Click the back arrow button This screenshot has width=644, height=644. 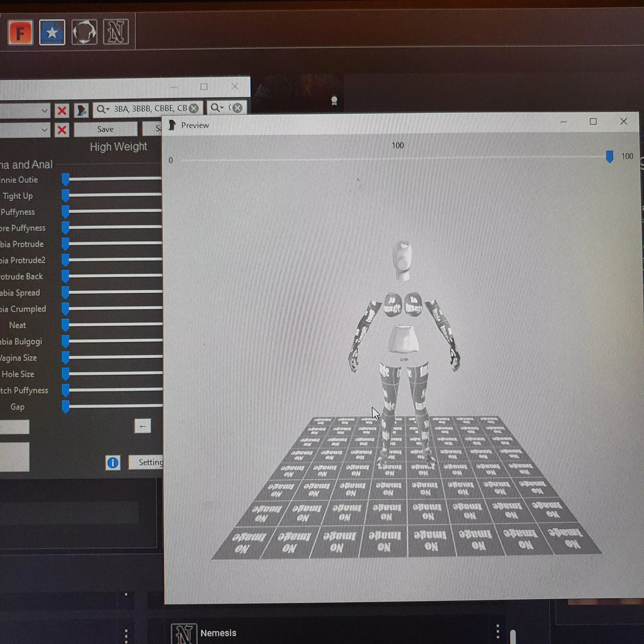[x=143, y=426]
